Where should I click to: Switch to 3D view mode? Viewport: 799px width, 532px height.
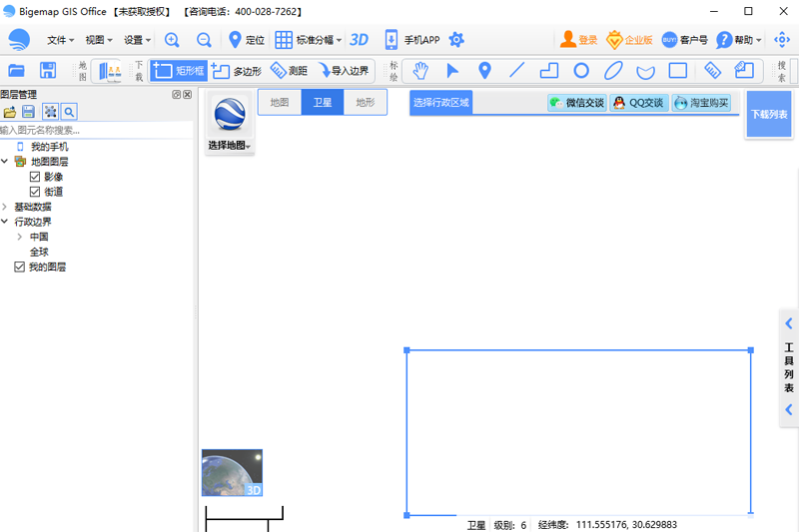coord(360,40)
